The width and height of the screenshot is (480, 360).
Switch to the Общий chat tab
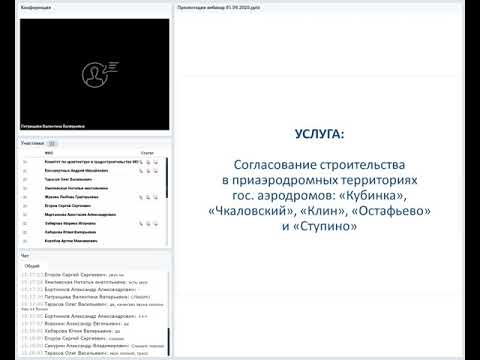pyautogui.click(x=32, y=266)
